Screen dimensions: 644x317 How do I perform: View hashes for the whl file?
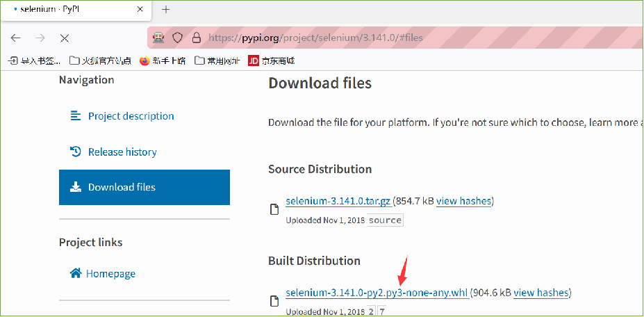point(541,293)
